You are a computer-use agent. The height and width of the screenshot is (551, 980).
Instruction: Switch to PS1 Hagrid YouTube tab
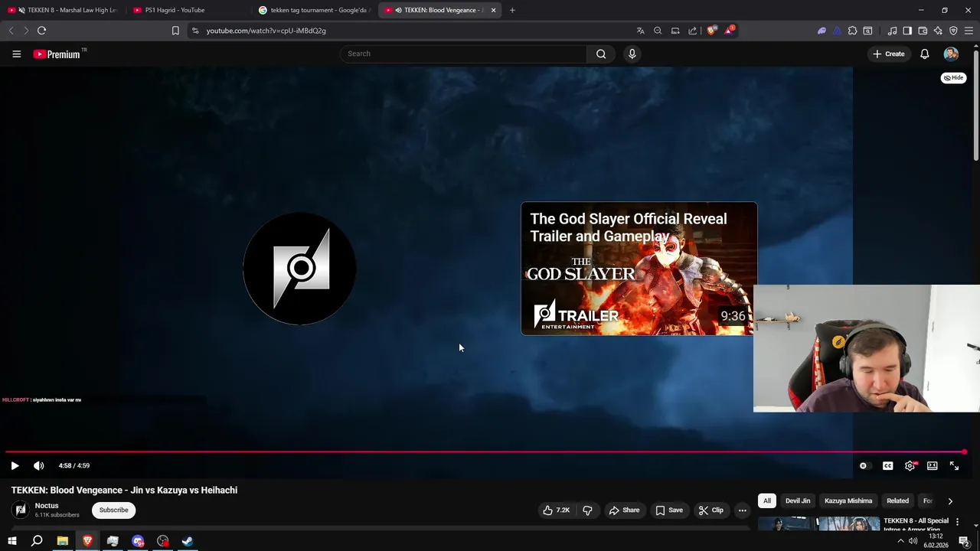click(188, 10)
